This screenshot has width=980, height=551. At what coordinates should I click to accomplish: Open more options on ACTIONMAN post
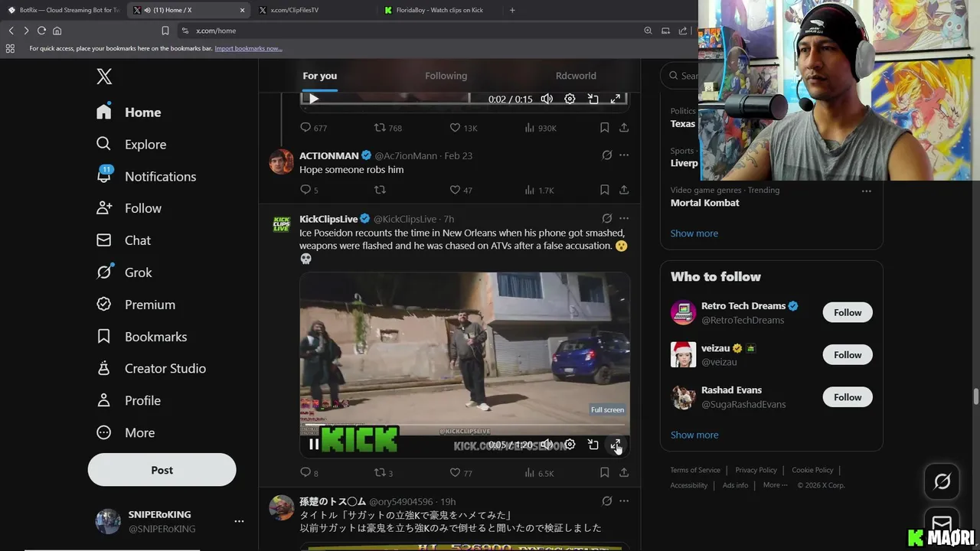(x=624, y=155)
